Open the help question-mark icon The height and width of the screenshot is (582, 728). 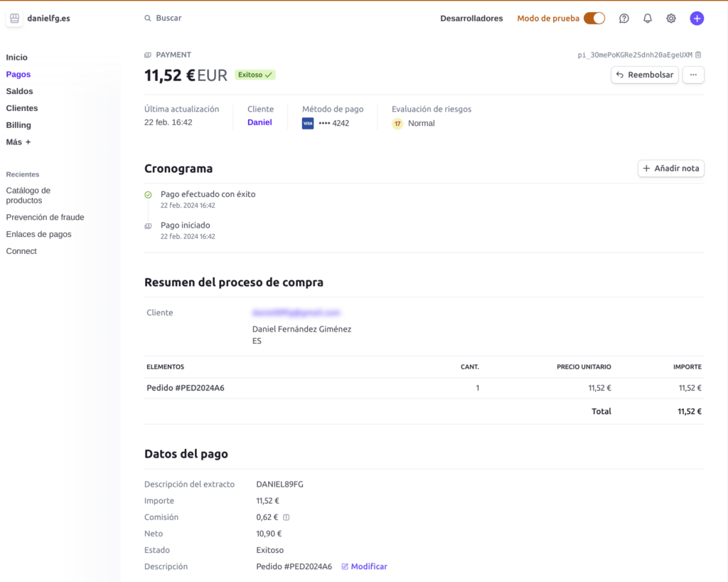(623, 18)
